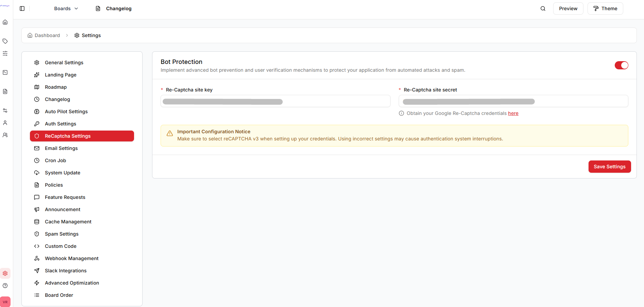Click the Preview button
The height and width of the screenshot is (307, 644).
(568, 8)
